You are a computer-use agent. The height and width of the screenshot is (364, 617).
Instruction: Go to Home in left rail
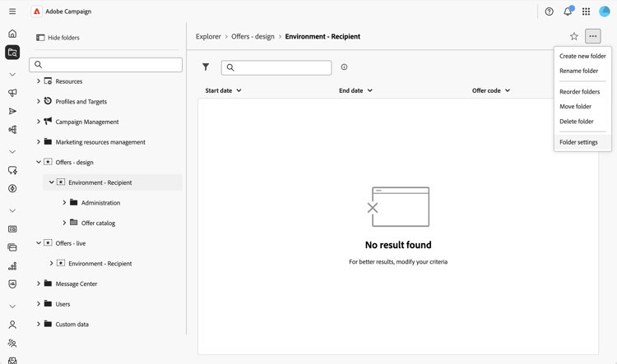[12, 34]
